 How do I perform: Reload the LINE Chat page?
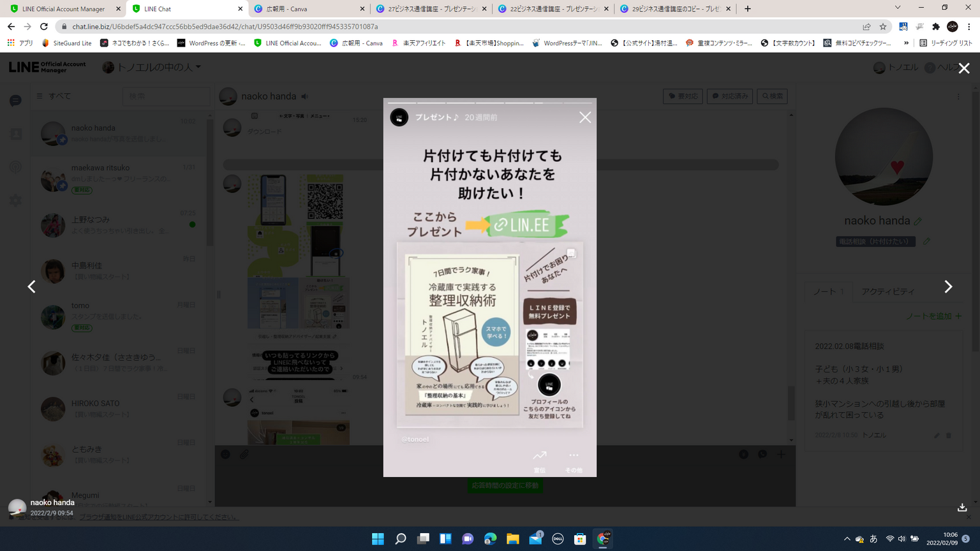coord(44,27)
